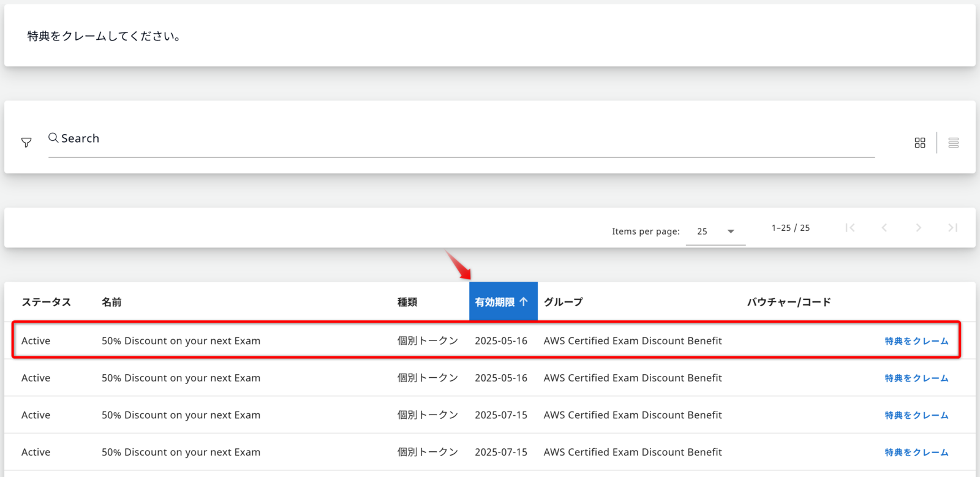Open Items per page dropdown
Viewport: 980px width, 477px height.
coord(715,231)
